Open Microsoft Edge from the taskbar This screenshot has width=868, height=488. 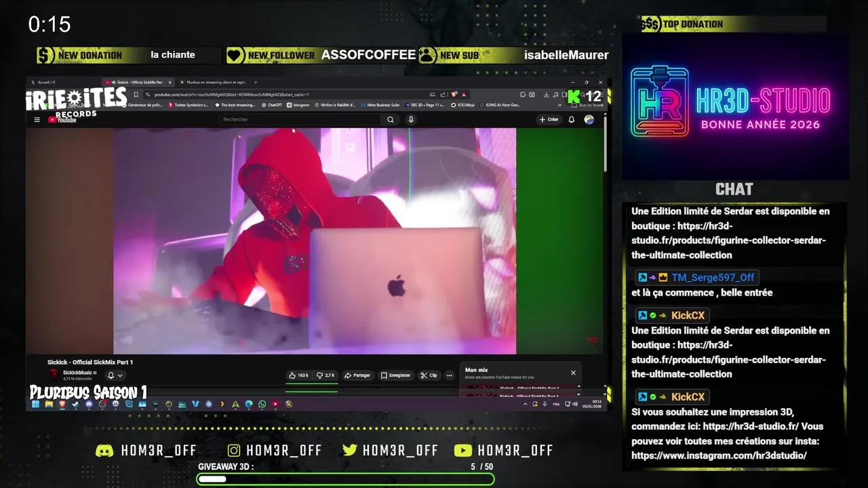[x=249, y=404]
